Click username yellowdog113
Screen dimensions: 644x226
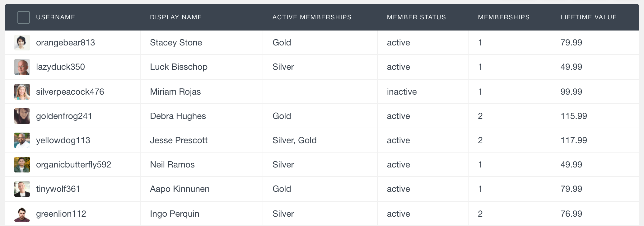click(63, 140)
